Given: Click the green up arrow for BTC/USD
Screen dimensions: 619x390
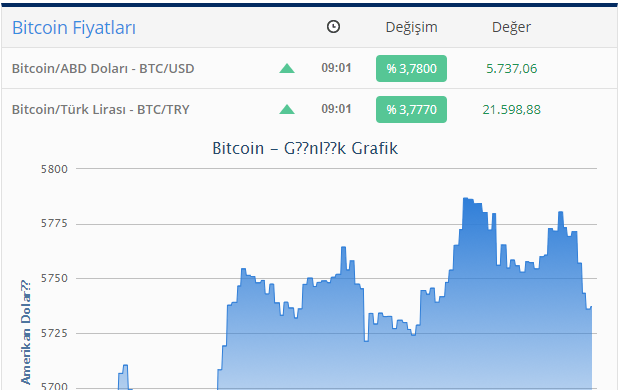Looking at the screenshot, I should tap(287, 69).
